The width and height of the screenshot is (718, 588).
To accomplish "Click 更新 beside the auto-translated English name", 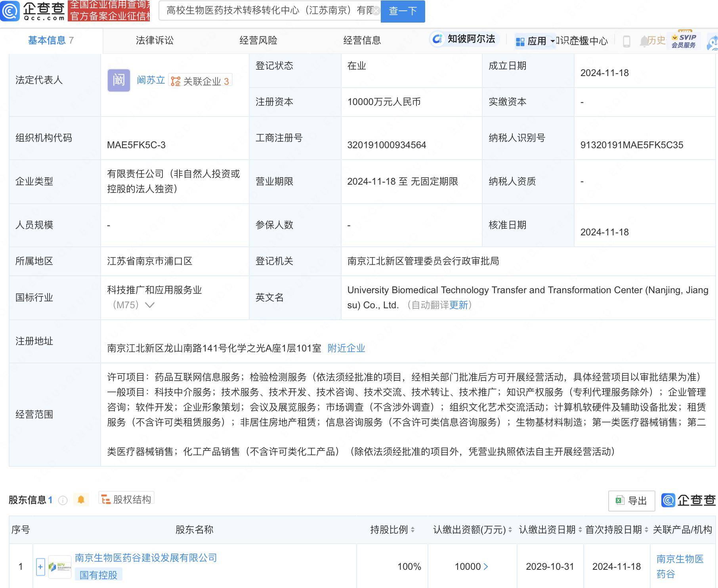I will [459, 305].
